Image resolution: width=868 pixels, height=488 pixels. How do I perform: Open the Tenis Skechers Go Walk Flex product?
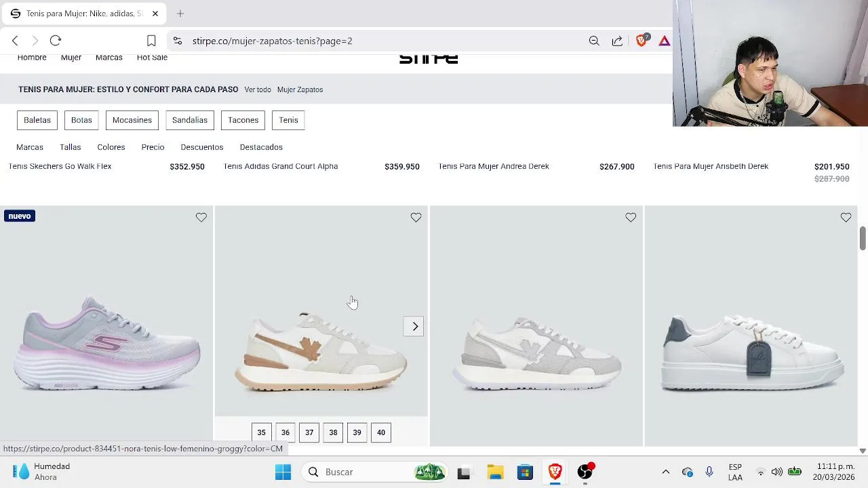coord(60,166)
